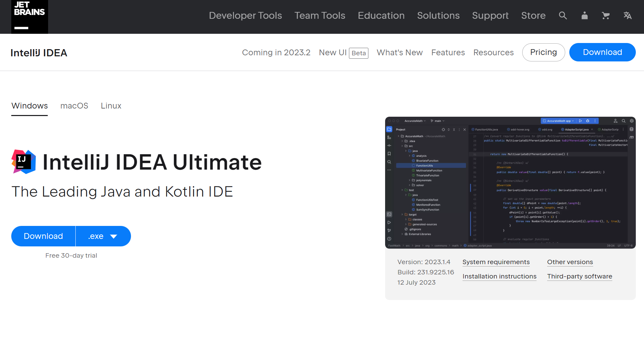The width and height of the screenshot is (644, 344).
Task: Click the account profile icon
Action: click(584, 15)
